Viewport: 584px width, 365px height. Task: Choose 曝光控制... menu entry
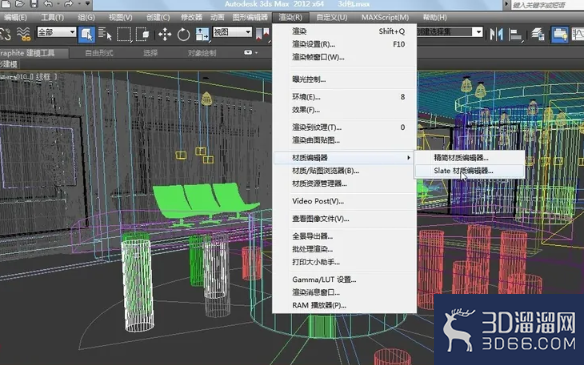click(x=344, y=79)
